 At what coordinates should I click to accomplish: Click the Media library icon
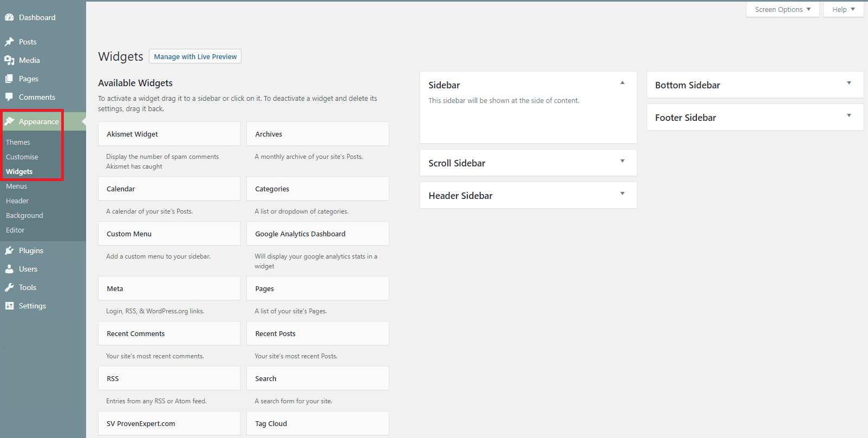9,60
